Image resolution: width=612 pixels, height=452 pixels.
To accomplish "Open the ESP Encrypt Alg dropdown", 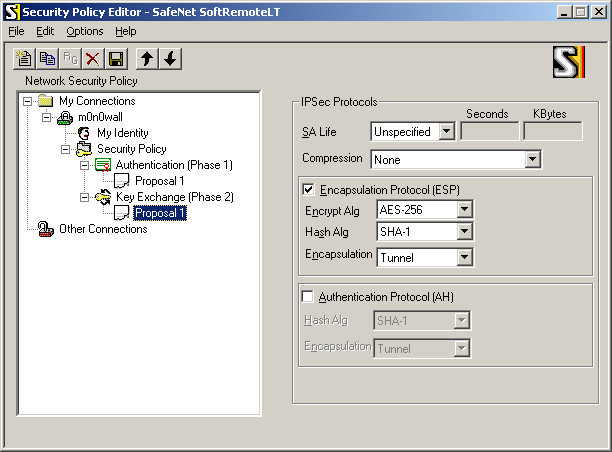I will tap(464, 210).
